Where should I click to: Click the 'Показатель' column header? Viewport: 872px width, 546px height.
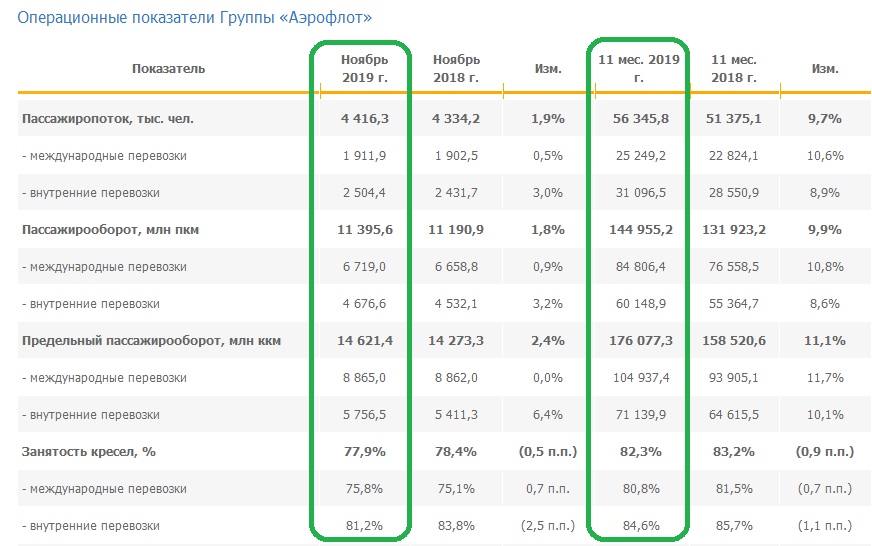(169, 69)
